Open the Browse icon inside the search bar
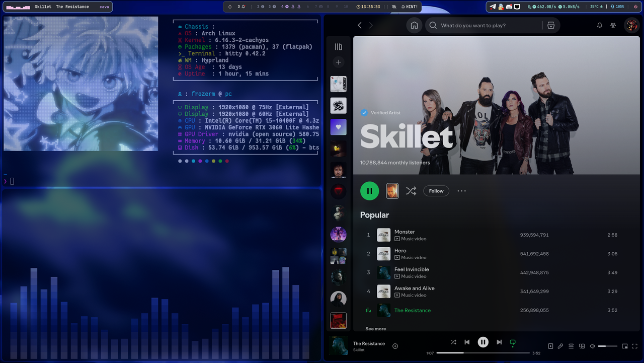 pos(551,25)
